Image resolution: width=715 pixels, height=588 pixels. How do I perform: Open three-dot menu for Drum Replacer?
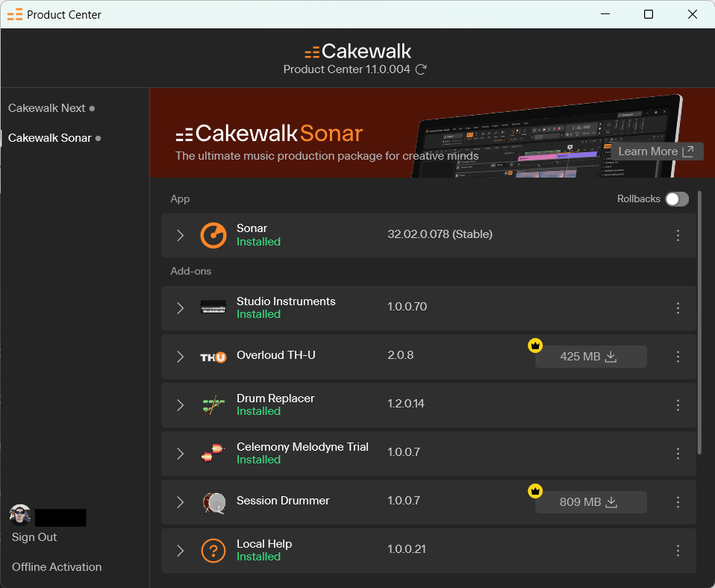[678, 405]
